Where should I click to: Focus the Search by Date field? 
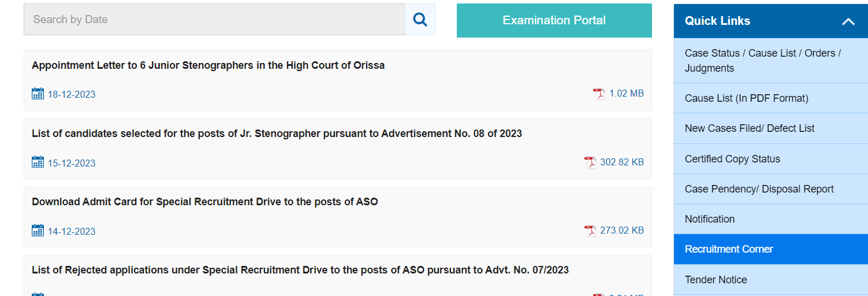pos(214,20)
